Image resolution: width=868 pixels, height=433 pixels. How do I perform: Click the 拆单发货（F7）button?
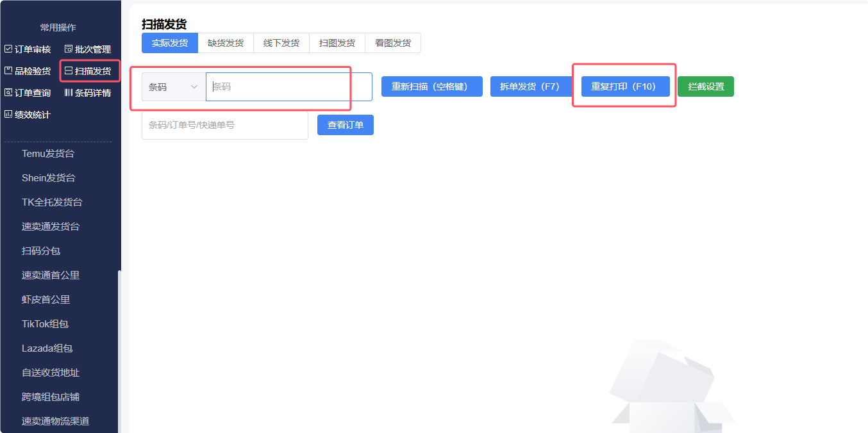pyautogui.click(x=530, y=86)
